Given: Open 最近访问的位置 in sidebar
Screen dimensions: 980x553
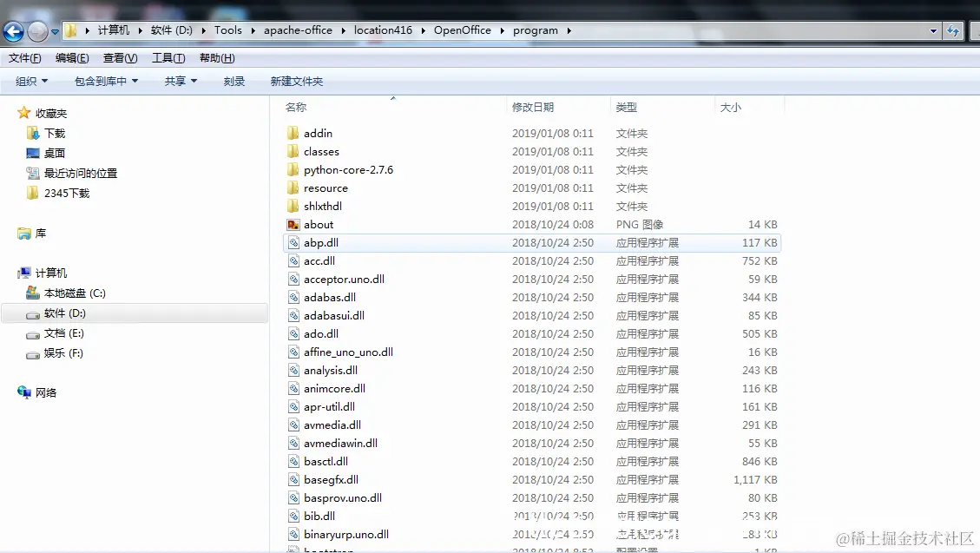Looking at the screenshot, I should [x=81, y=173].
